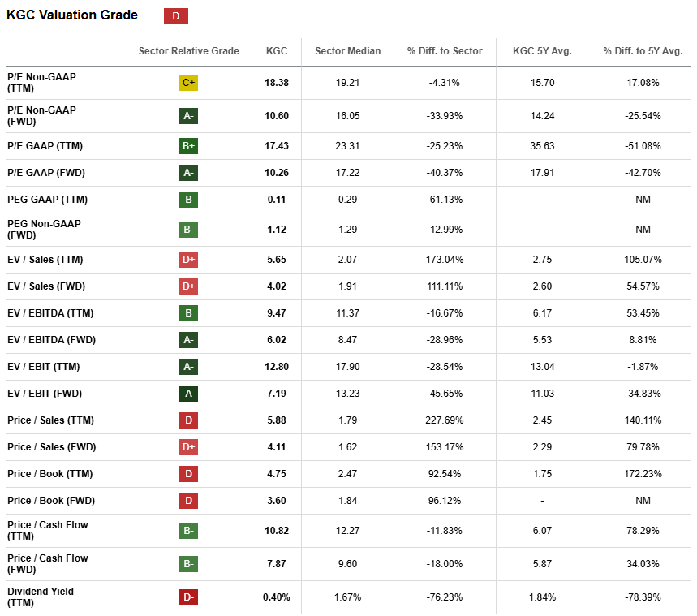Image resolution: width=697 pixels, height=616 pixels.
Task: Click the 173.04% diff to sector value
Action: pos(445,259)
